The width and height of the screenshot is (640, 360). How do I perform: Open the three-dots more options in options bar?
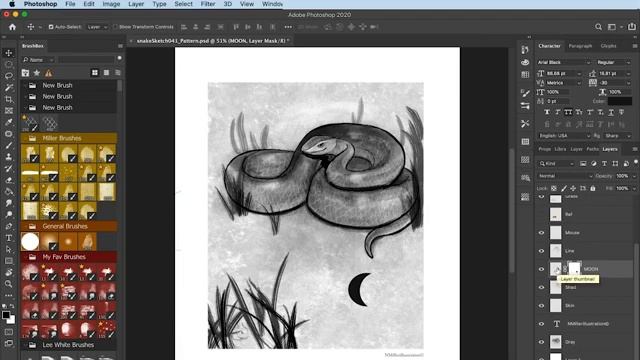pyautogui.click(x=288, y=27)
